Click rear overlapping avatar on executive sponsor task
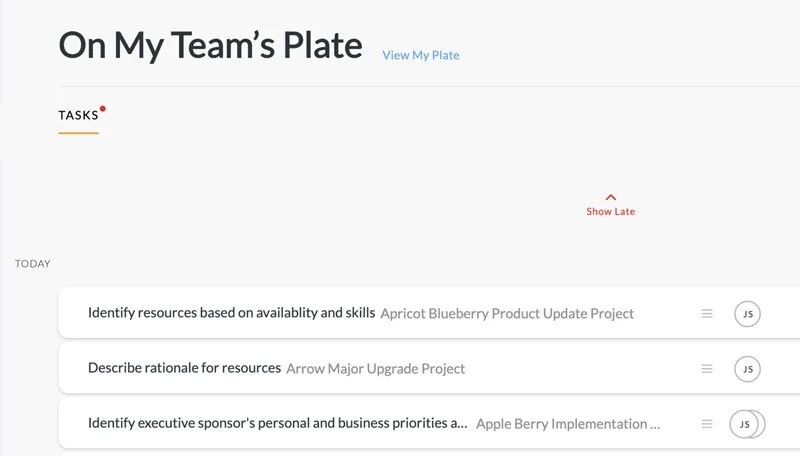This screenshot has width=800, height=456. 761,424
